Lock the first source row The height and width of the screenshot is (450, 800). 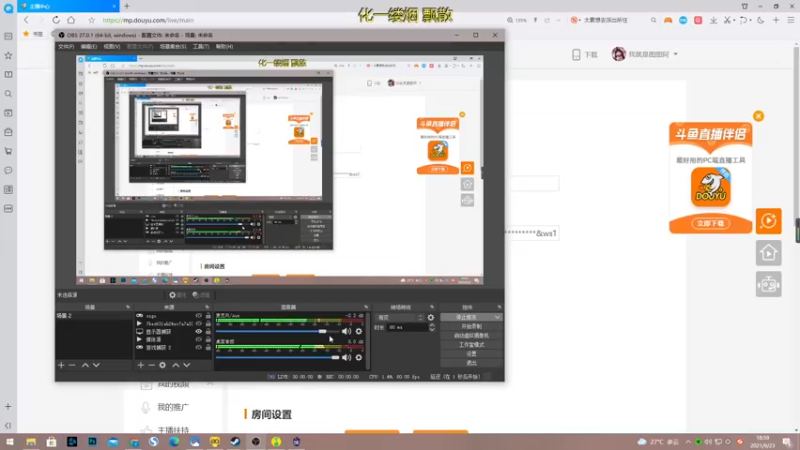click(x=208, y=316)
